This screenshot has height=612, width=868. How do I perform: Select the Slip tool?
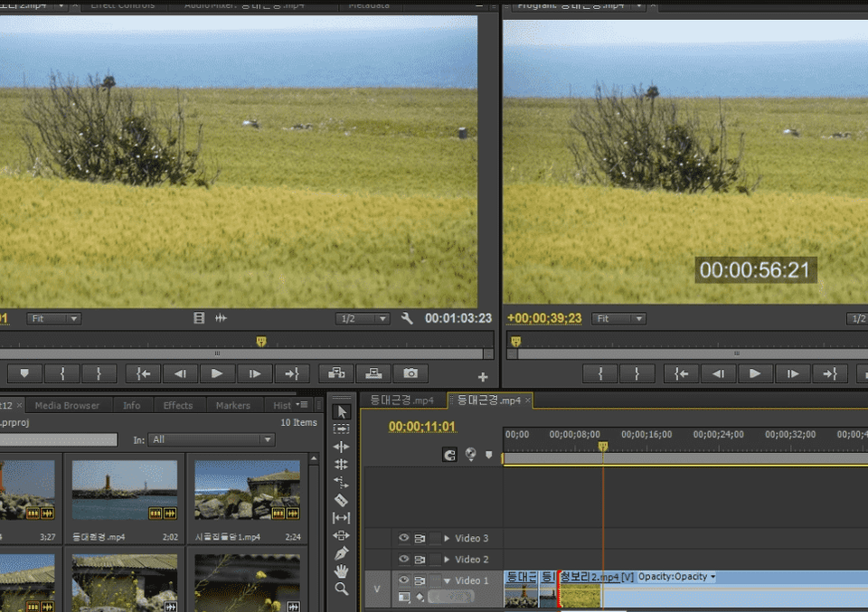click(342, 518)
